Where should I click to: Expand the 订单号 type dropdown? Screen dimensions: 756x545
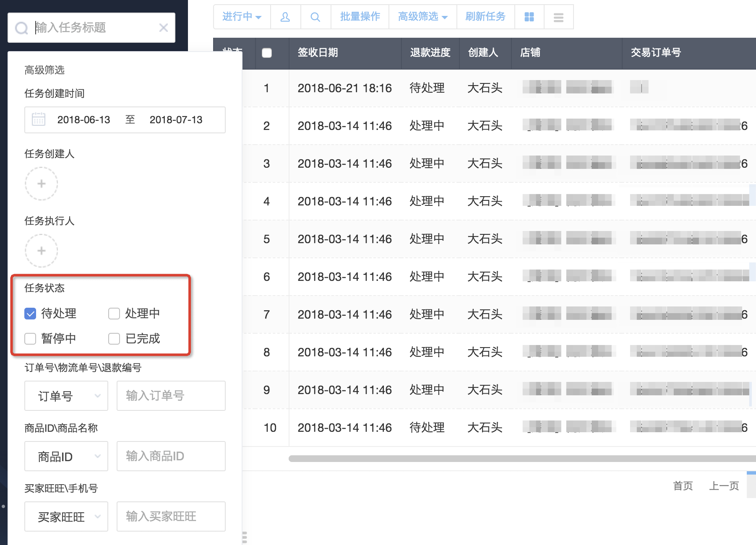coord(66,396)
